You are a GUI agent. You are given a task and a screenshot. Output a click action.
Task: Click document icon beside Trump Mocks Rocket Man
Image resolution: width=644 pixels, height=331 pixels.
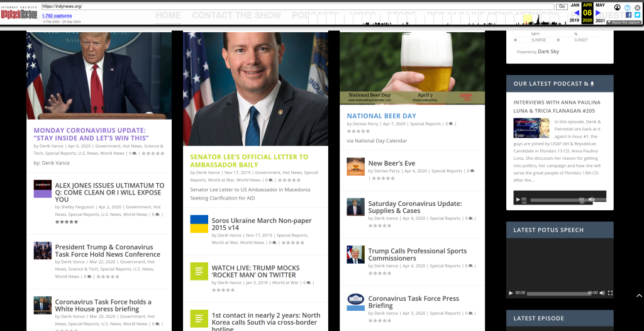tap(199, 271)
